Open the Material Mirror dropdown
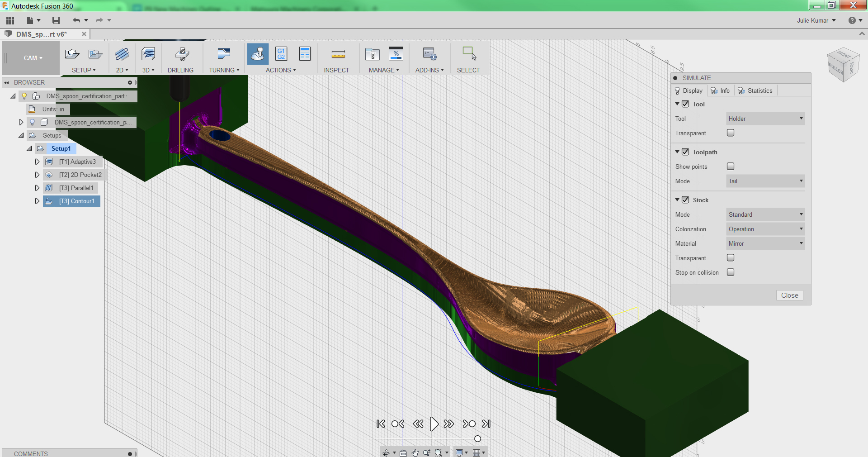The height and width of the screenshot is (457, 868). (x=765, y=243)
